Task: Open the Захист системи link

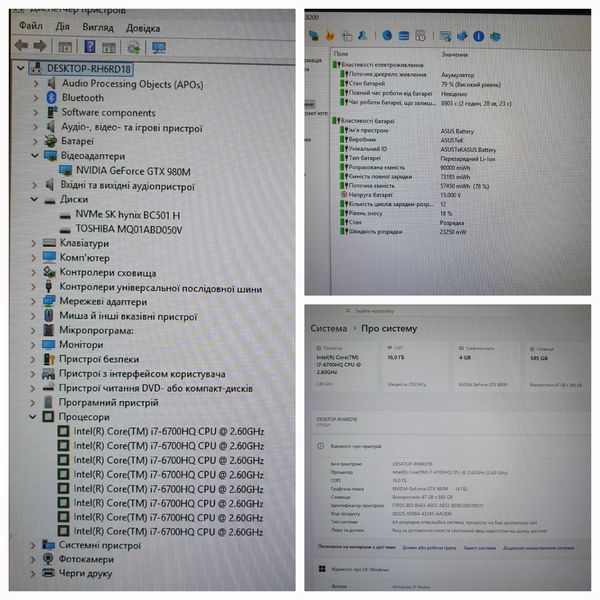Action: pos(479,548)
